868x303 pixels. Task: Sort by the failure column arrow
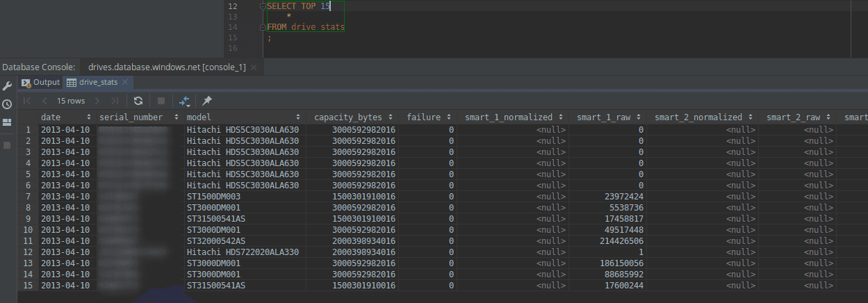[448, 117]
